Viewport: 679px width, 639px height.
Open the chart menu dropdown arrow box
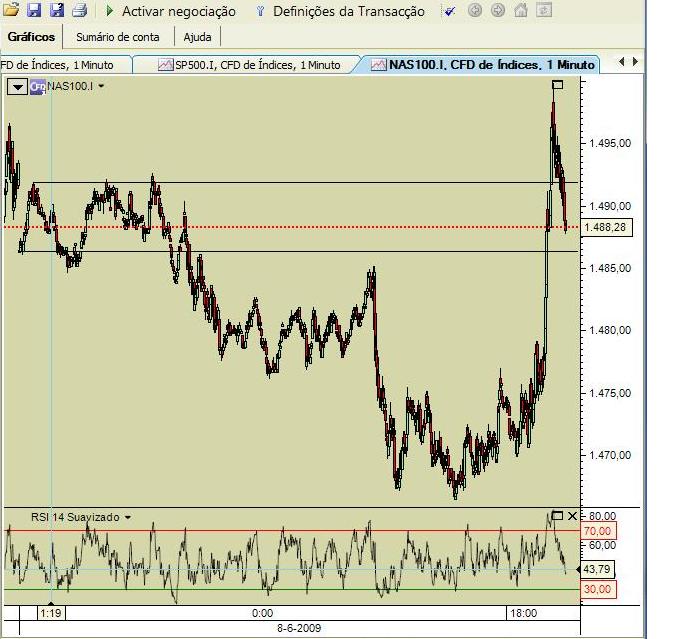[x=17, y=87]
